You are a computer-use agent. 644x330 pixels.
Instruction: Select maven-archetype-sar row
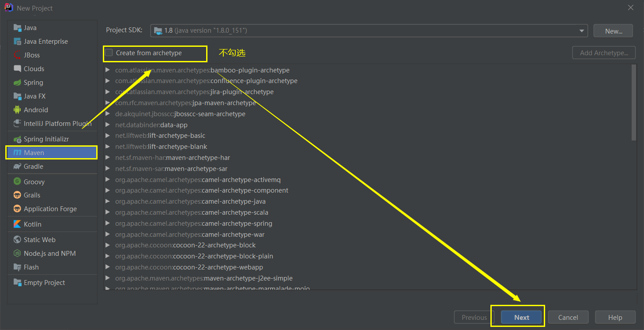[x=367, y=168]
